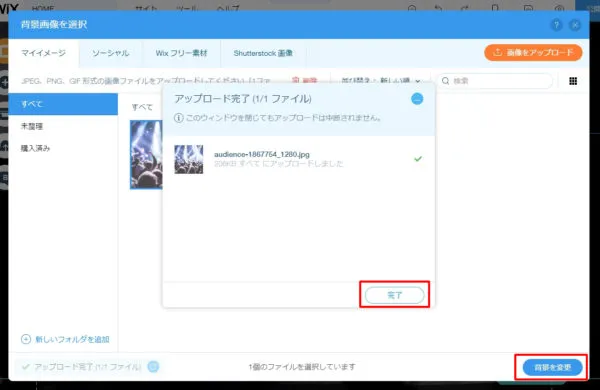
Task: Open the Shutterstock 画像 tab
Action: tap(263, 53)
